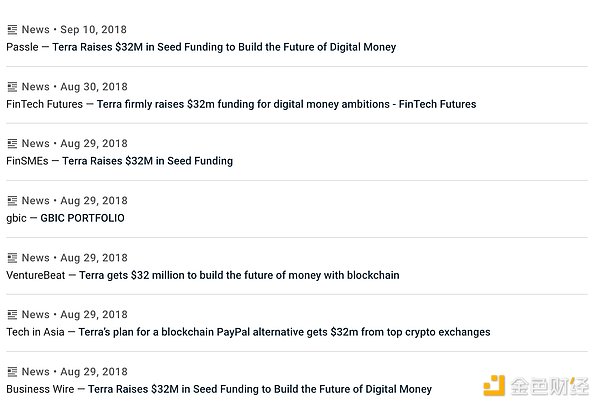This screenshot has width=600, height=407.
Task: Click the news icon above Tech in Asia headline
Action: [12, 315]
